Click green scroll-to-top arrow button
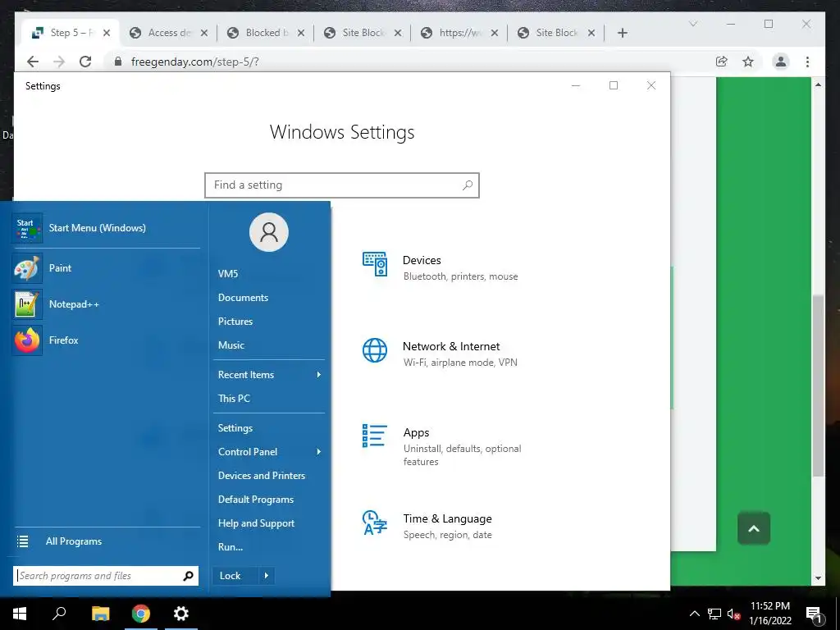Viewport: 840px width, 630px height. click(x=754, y=529)
